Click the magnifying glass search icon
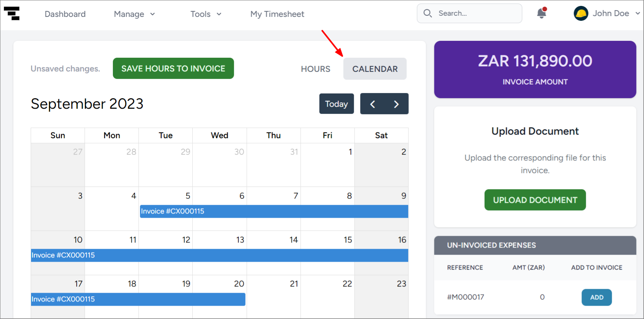Viewport: 644px width, 319px height. click(x=428, y=13)
